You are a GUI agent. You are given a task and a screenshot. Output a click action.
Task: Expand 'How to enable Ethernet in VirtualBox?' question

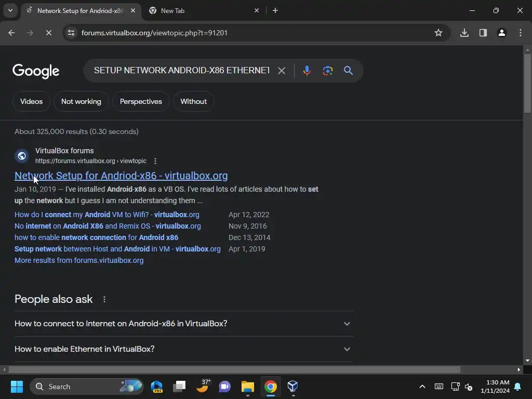183,349
